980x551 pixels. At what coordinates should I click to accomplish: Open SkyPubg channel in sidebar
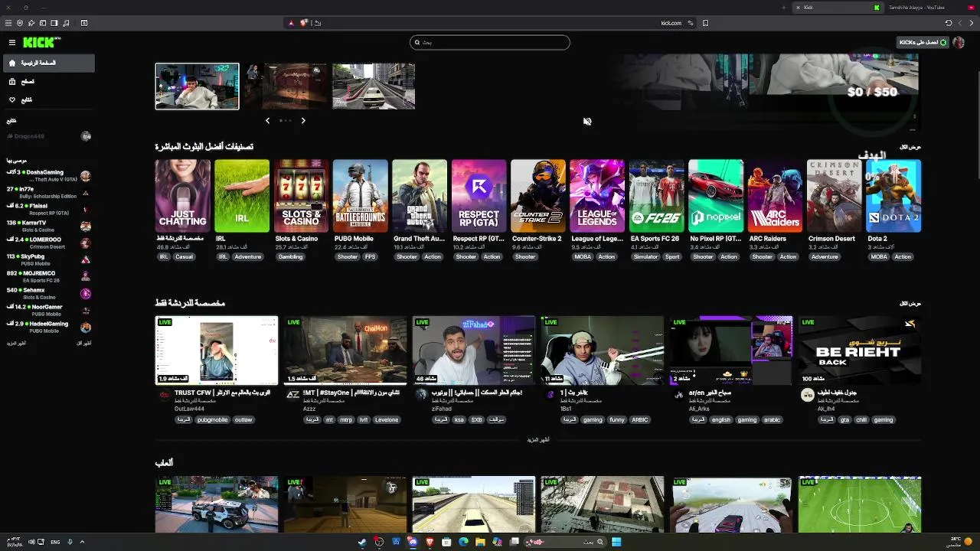point(48,260)
